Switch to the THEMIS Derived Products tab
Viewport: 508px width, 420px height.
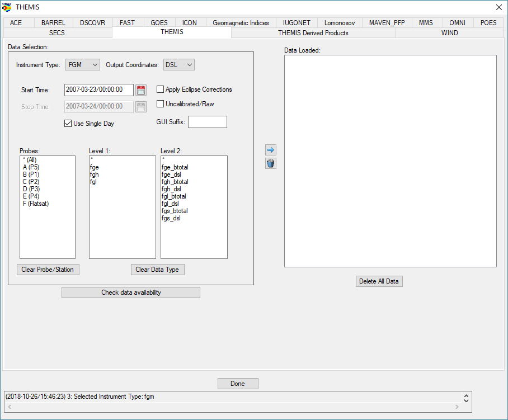[313, 33]
